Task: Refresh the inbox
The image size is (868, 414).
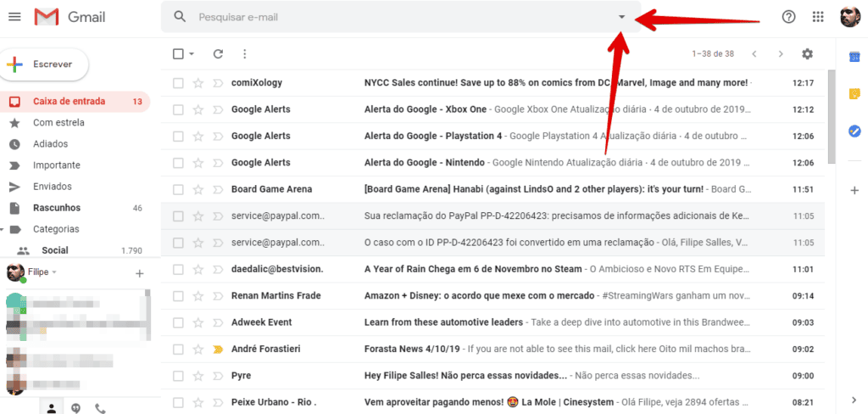Action: (x=218, y=53)
